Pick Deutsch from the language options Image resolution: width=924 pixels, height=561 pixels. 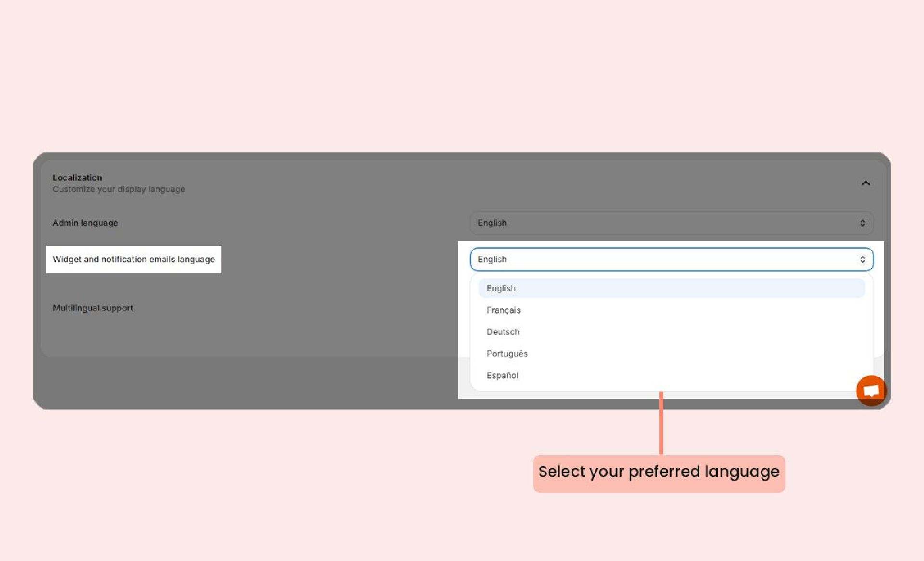[503, 332]
